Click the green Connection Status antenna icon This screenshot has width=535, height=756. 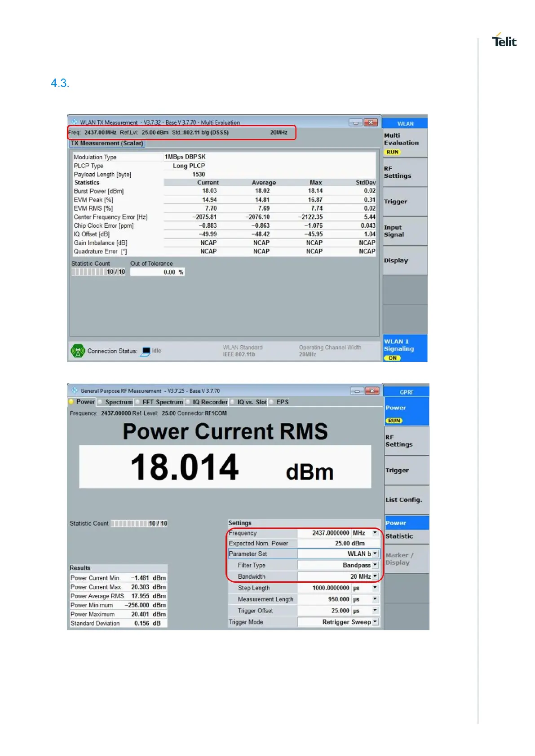tap(78, 351)
